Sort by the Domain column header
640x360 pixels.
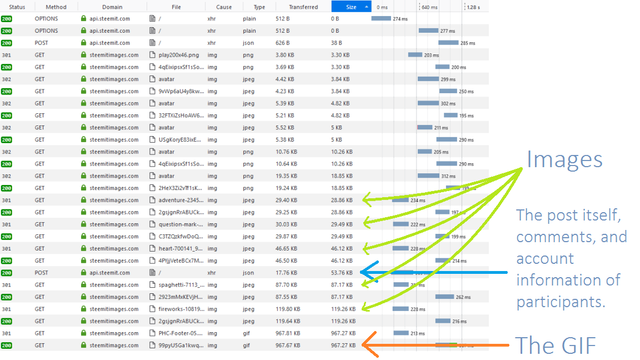pyautogui.click(x=112, y=7)
